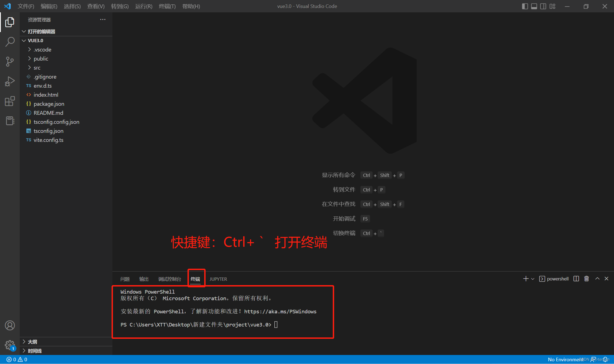Open the .gitignore file
This screenshot has width=614, height=364.
click(66, 77)
